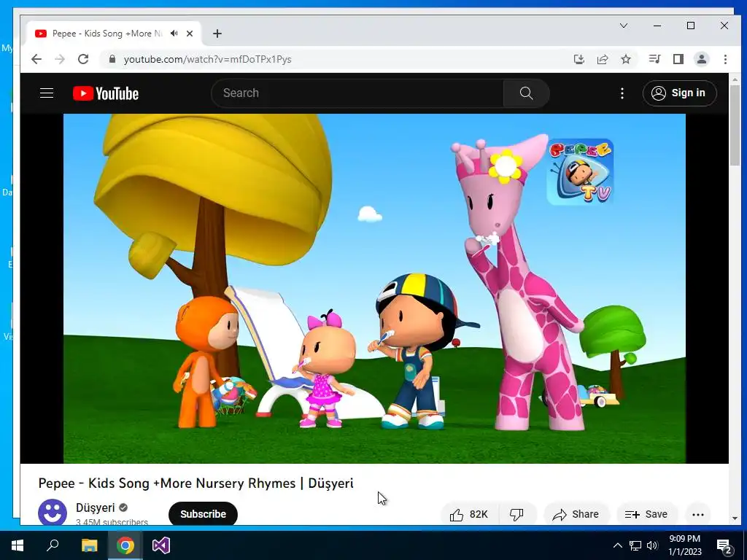The height and width of the screenshot is (560, 747).
Task: Click Chrome icon in taskbar
Action: click(x=125, y=545)
